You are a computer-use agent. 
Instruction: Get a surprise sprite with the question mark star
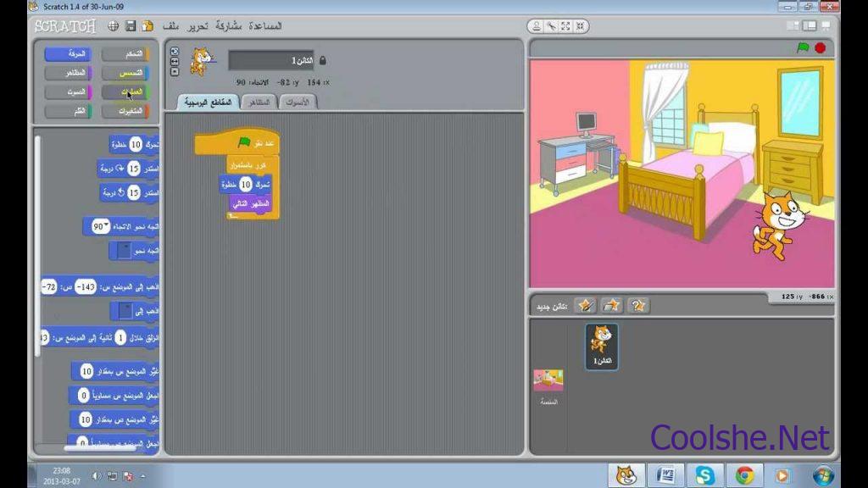click(638, 305)
